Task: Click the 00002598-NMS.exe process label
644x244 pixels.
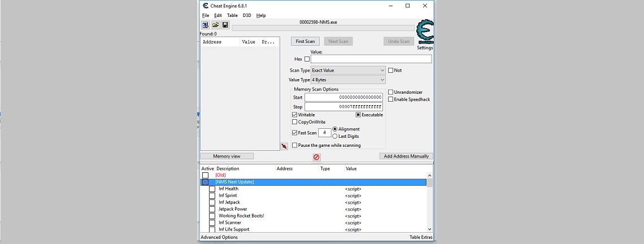Action: click(x=319, y=22)
